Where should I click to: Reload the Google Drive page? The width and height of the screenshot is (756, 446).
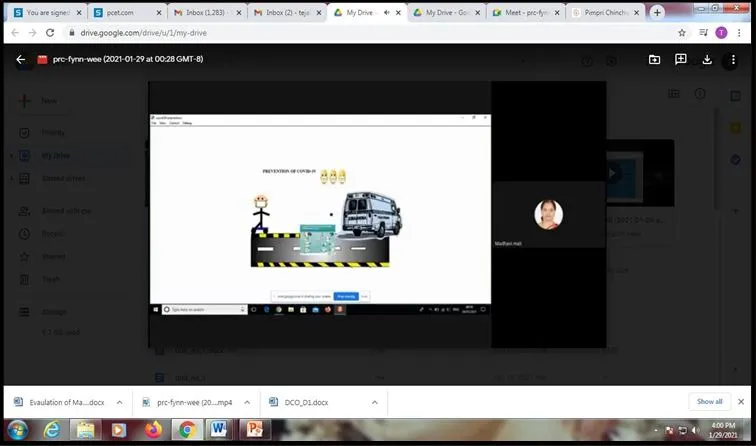(50, 33)
